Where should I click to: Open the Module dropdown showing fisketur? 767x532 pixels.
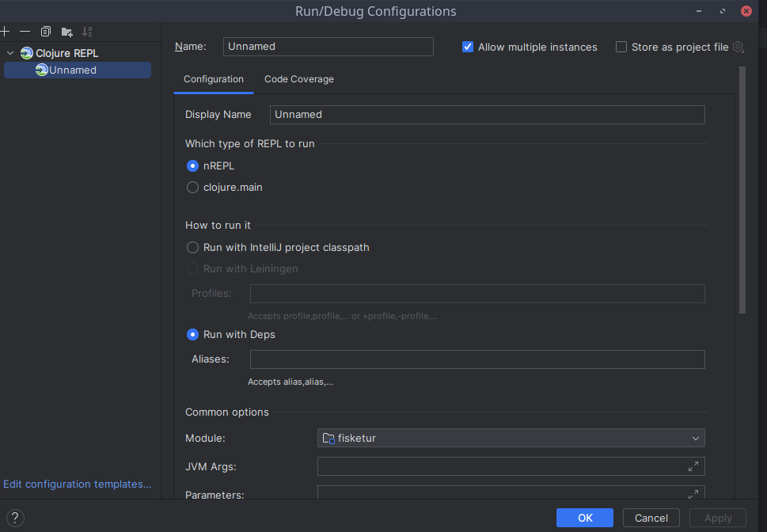pyautogui.click(x=511, y=438)
